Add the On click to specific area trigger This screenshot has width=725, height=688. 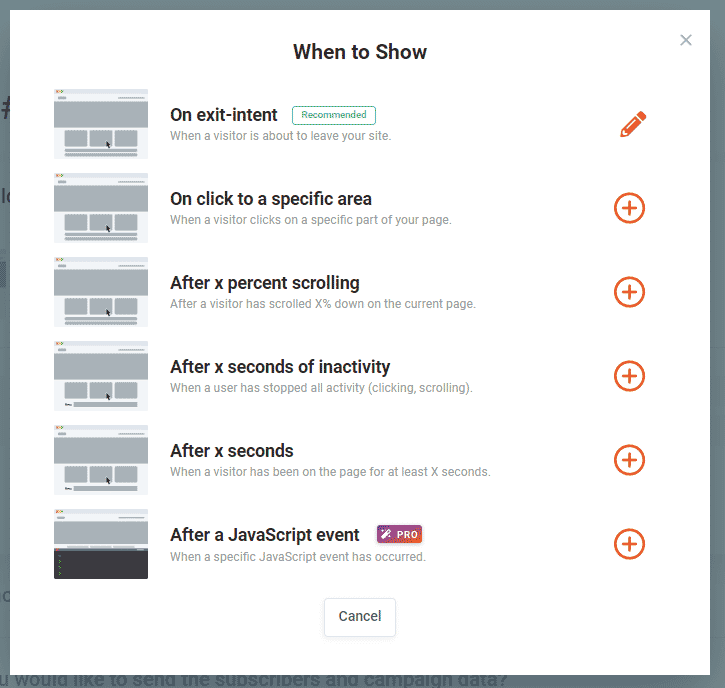pyautogui.click(x=629, y=208)
